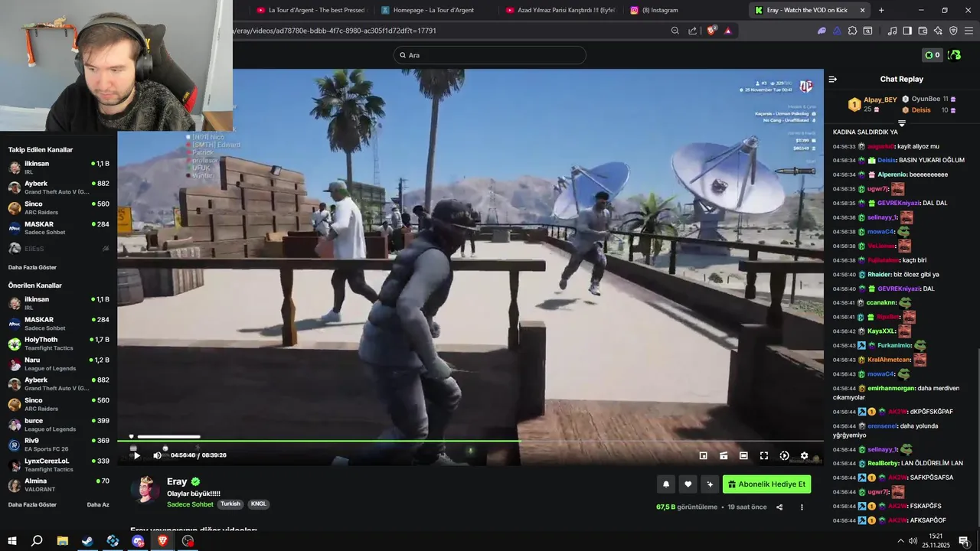980x551 pixels.
Task: Open the Brave Wallet icon
Action: pyautogui.click(x=923, y=31)
